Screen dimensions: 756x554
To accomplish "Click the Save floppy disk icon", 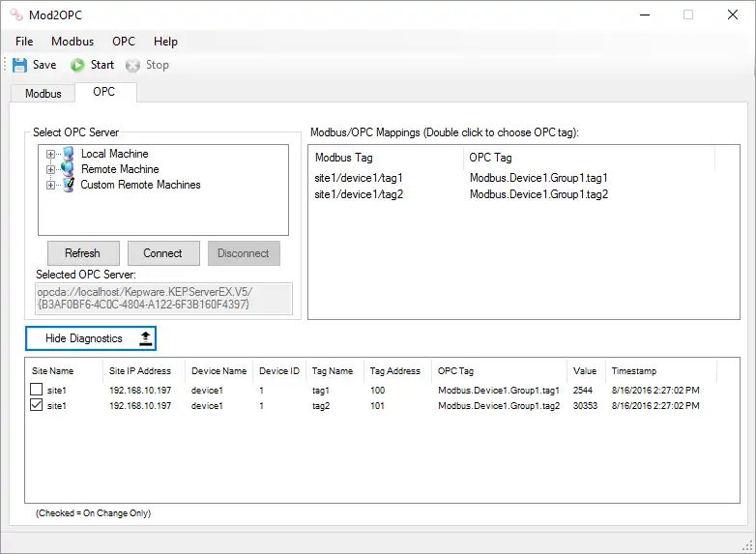I will pyautogui.click(x=19, y=65).
